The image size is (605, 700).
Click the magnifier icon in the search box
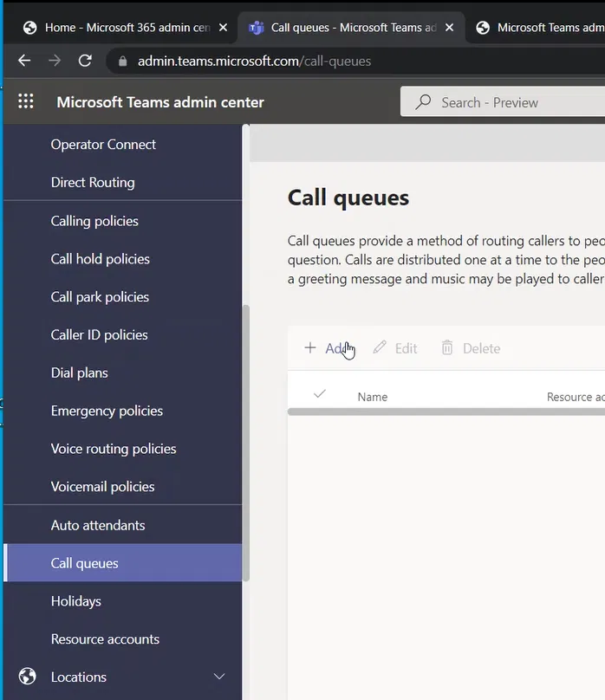pos(423,102)
